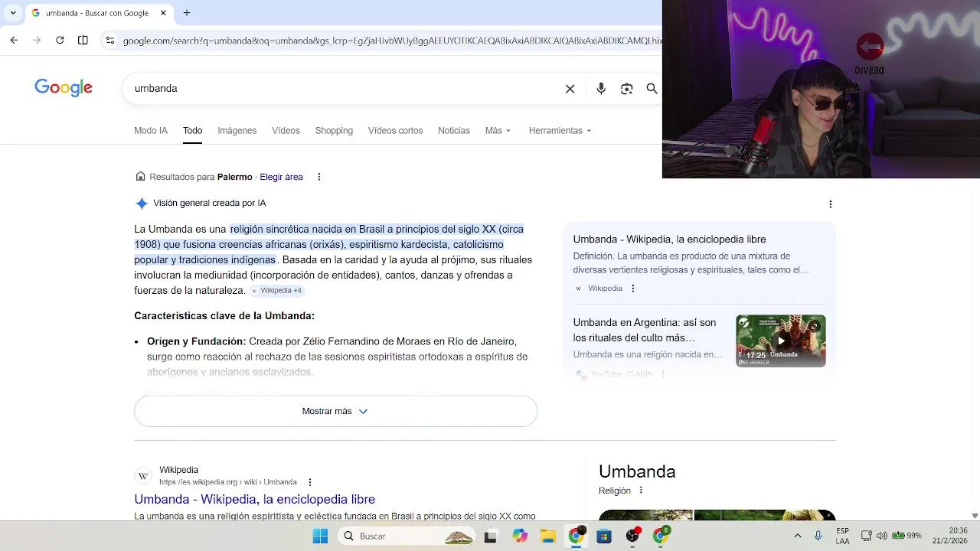Click the ESP LAA language indicator
The height and width of the screenshot is (551, 980).
[842, 536]
